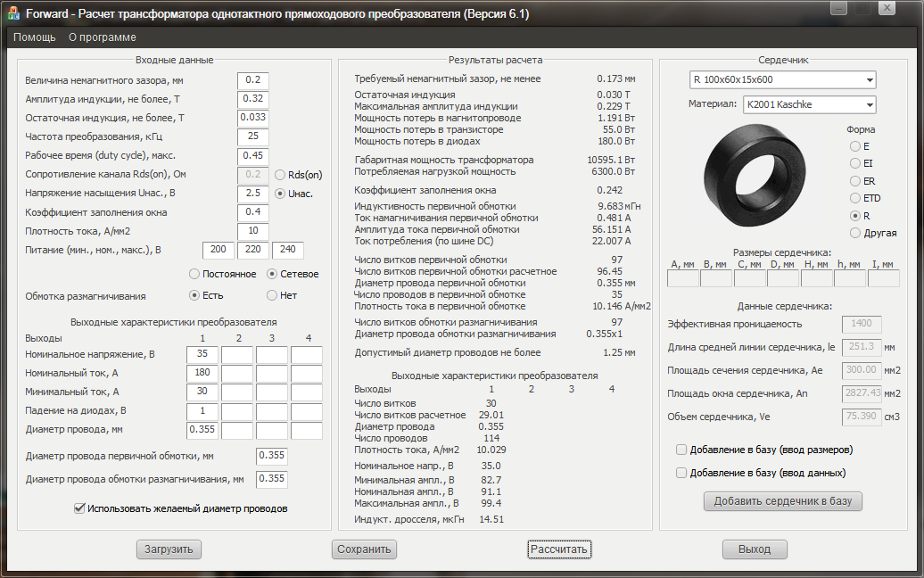This screenshot has width=924, height=578.
Task: Select Есть for demagnetizing winding
Action: click(194, 295)
